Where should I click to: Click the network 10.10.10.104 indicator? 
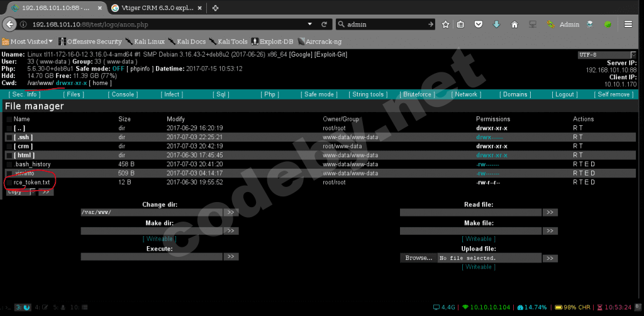pyautogui.click(x=486, y=307)
